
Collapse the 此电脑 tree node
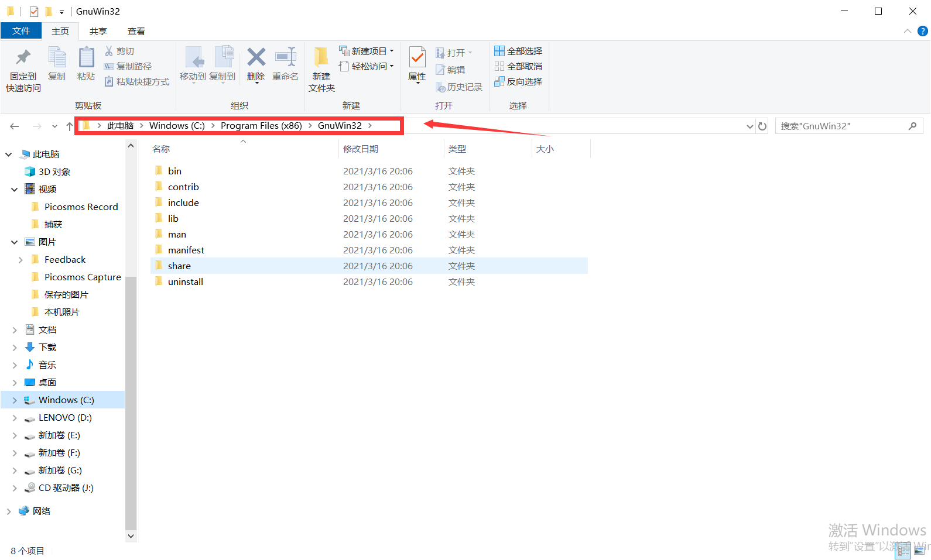click(9, 154)
